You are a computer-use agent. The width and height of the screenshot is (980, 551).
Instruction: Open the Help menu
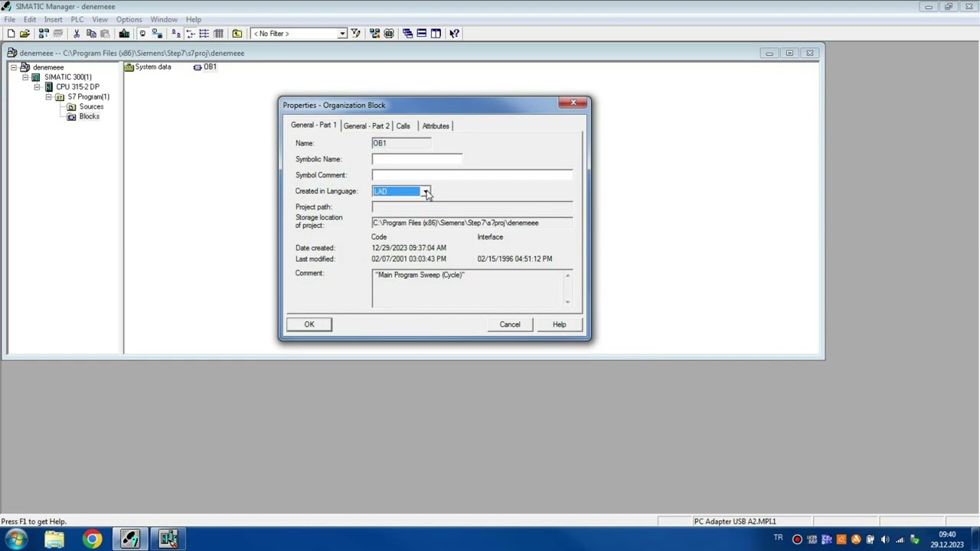point(193,19)
